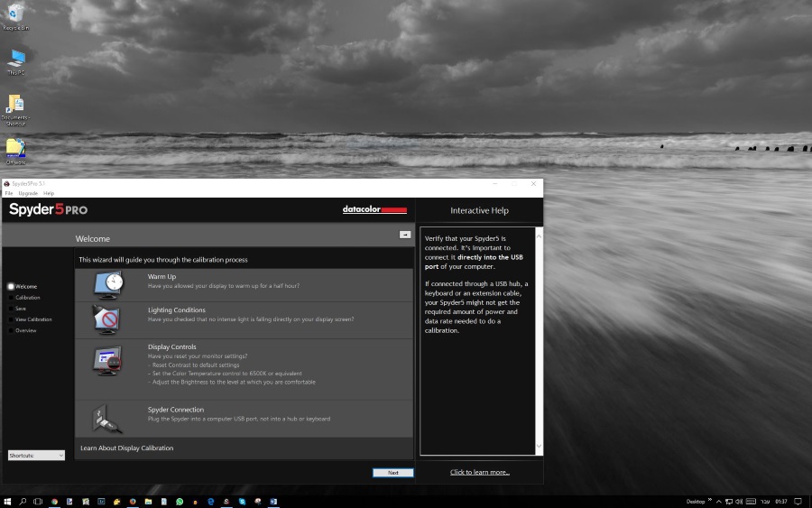Open Task View from the taskbar
812x508 pixels.
pos(38,502)
